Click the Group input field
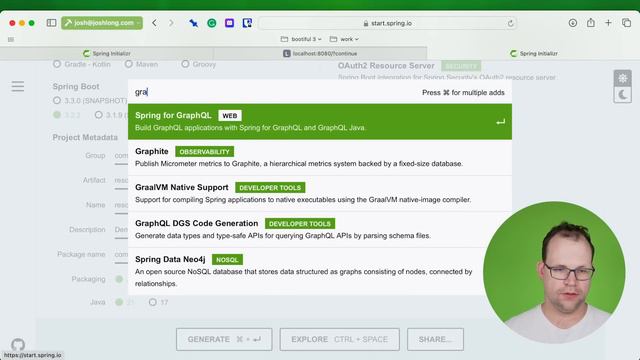Image resolution: width=640 pixels, height=360 pixels. point(121,157)
